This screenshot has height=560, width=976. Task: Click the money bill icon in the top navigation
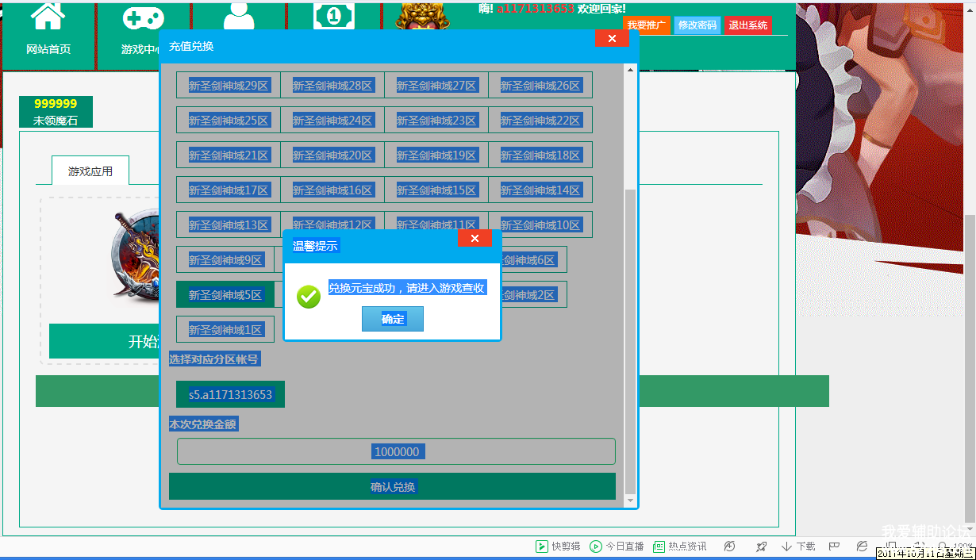(x=334, y=16)
